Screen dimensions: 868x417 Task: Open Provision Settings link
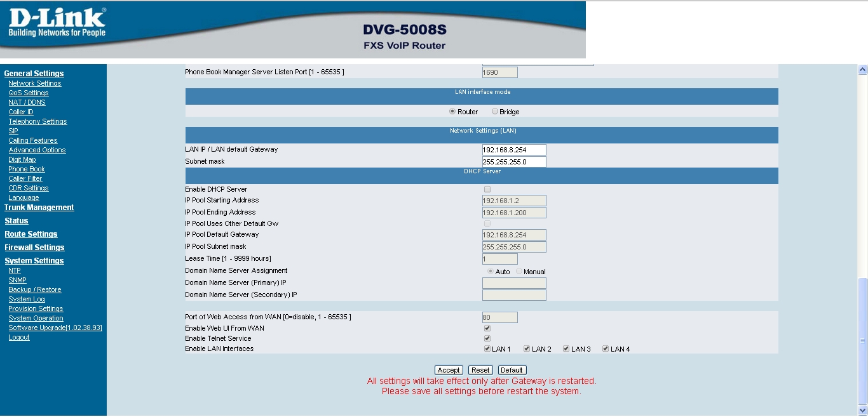(x=36, y=308)
